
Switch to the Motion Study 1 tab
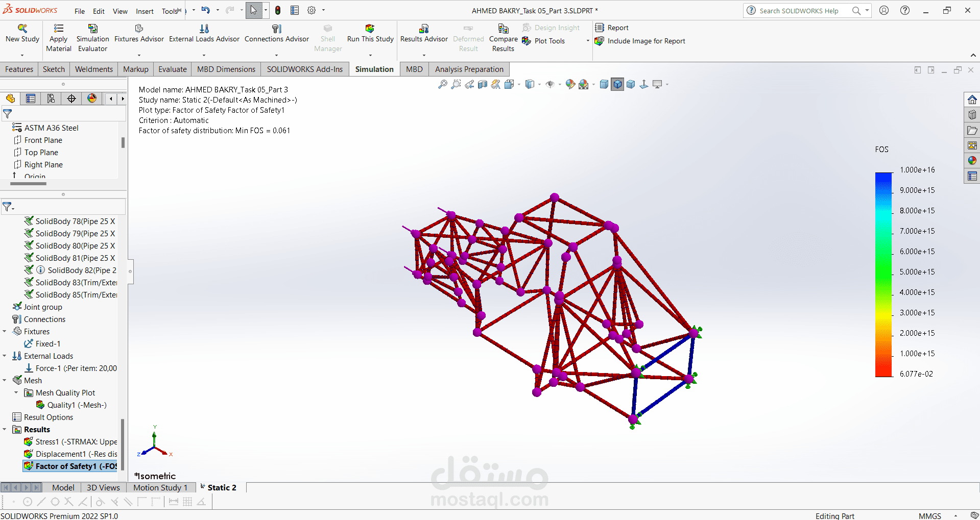pos(160,488)
